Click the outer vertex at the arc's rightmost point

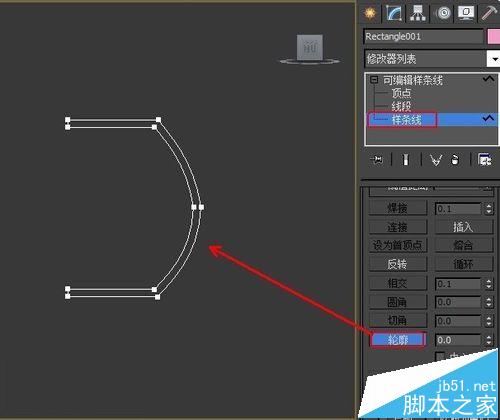point(201,207)
